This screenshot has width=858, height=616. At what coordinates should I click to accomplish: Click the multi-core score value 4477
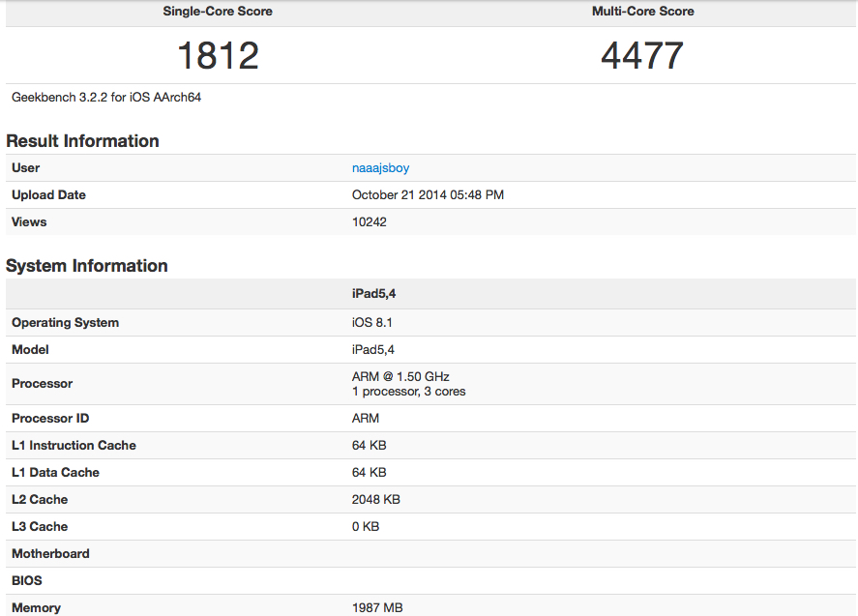click(642, 56)
